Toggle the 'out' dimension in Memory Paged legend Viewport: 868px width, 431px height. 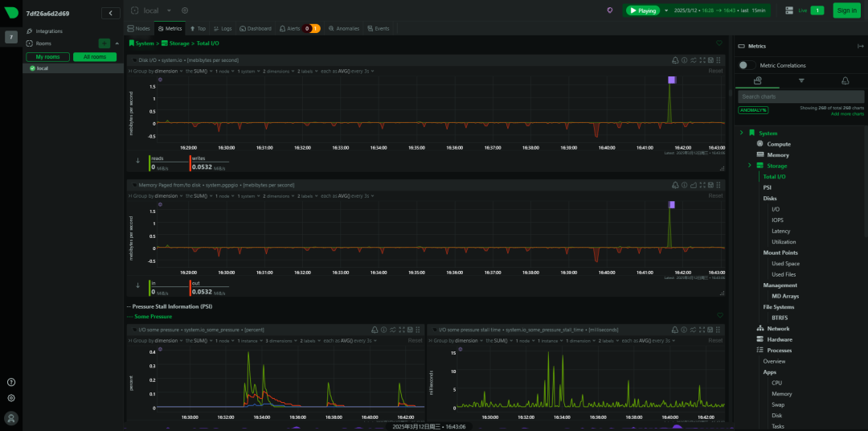point(209,288)
